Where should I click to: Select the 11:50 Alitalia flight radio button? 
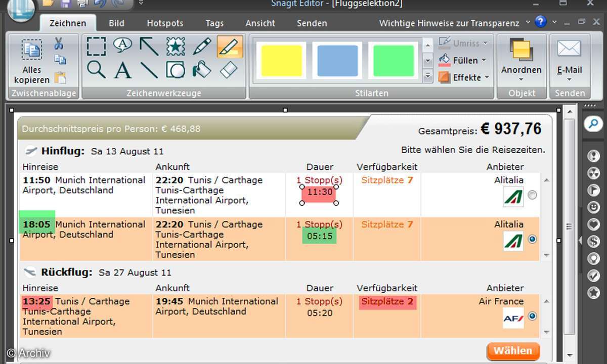tap(532, 195)
